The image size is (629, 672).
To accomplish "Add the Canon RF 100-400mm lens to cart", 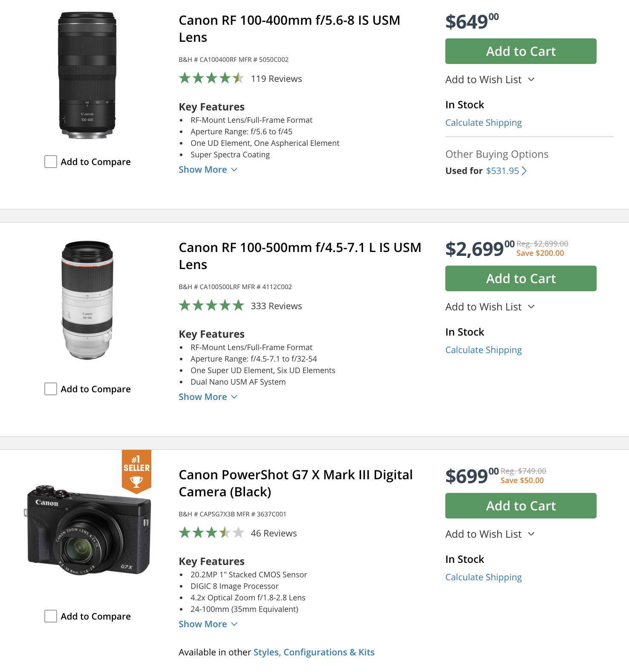I will [x=521, y=51].
